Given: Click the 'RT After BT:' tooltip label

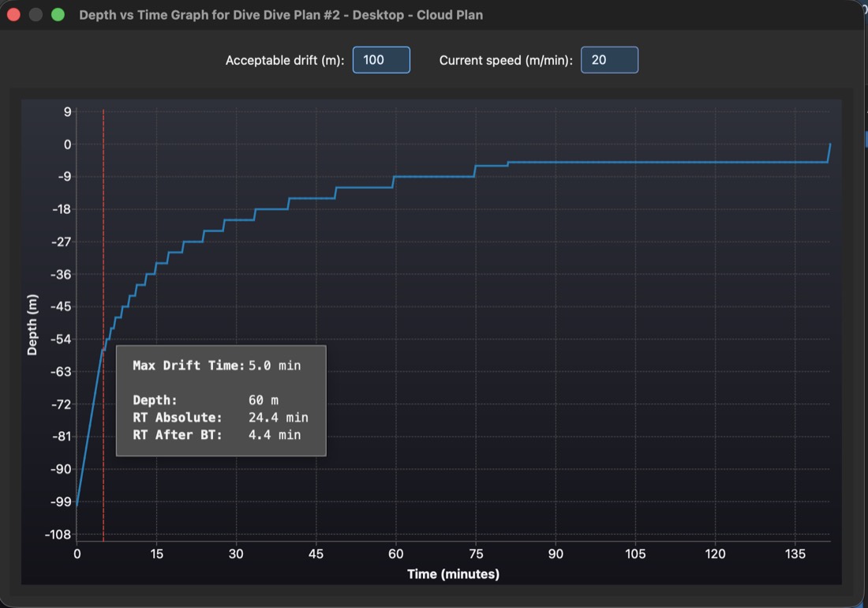Looking at the screenshot, I should pos(177,435).
